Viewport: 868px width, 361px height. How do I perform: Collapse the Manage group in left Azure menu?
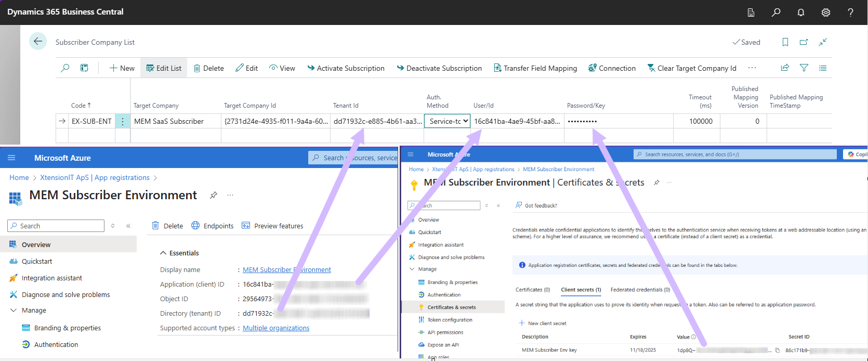pos(14,310)
